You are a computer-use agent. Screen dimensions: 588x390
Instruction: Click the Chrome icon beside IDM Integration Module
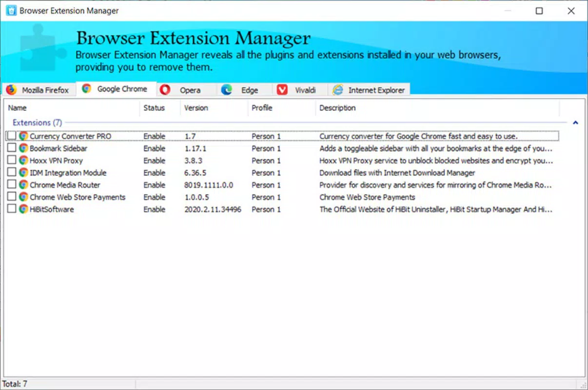coord(23,173)
